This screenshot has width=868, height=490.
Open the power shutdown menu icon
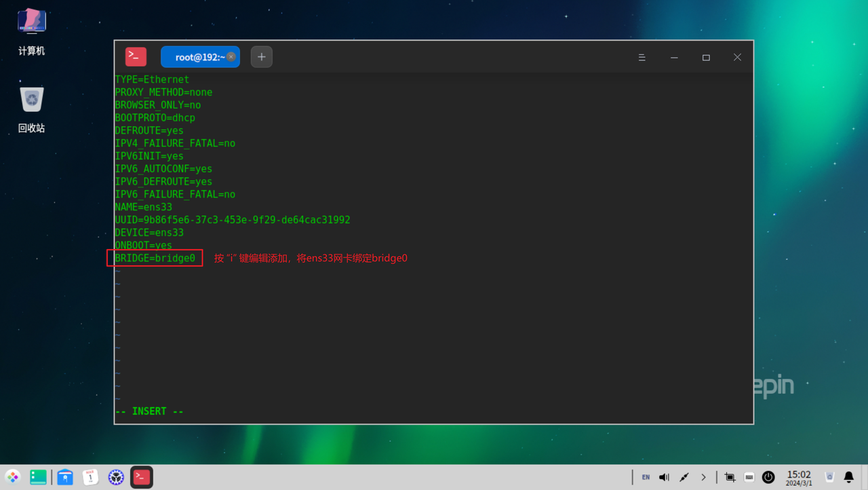tap(768, 477)
